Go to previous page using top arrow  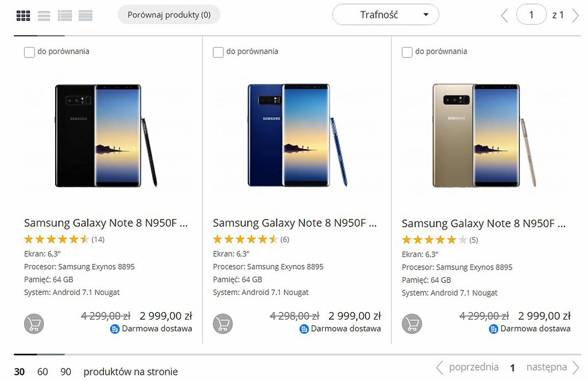[505, 15]
